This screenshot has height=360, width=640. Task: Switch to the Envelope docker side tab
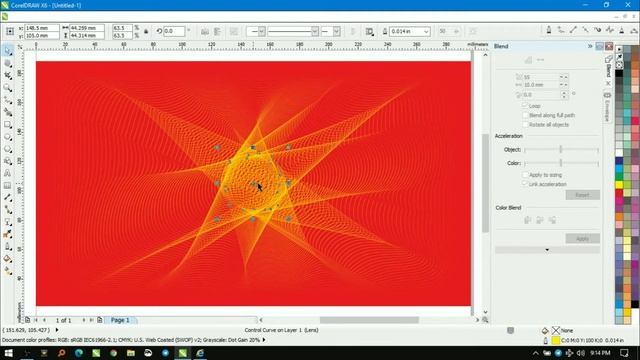pyautogui.click(x=607, y=107)
